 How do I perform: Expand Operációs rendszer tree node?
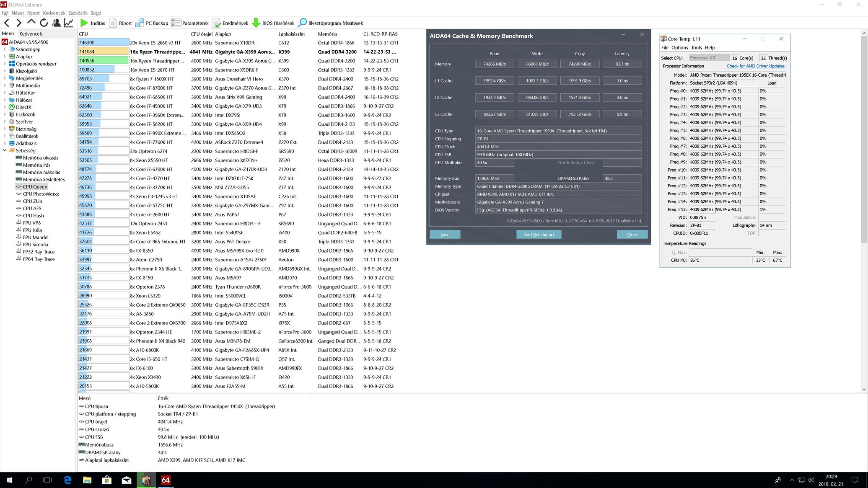[x=5, y=64]
